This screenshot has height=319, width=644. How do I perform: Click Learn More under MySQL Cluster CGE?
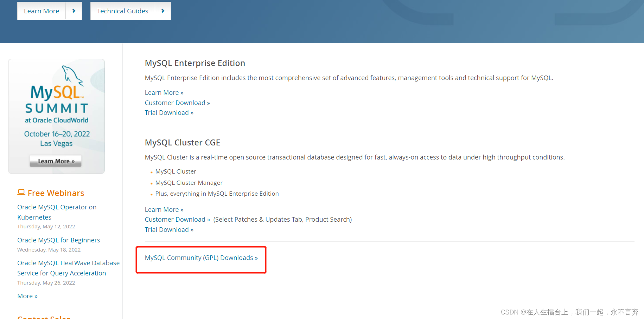tap(164, 209)
